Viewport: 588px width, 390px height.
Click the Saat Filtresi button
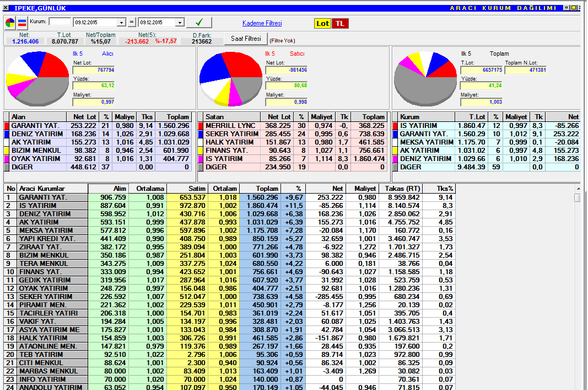point(246,39)
